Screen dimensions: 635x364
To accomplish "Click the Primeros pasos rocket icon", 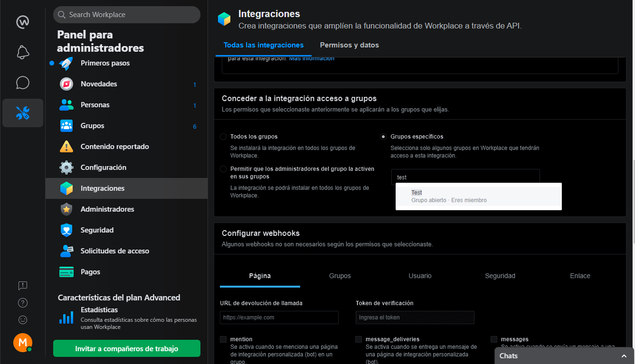I will (66, 63).
